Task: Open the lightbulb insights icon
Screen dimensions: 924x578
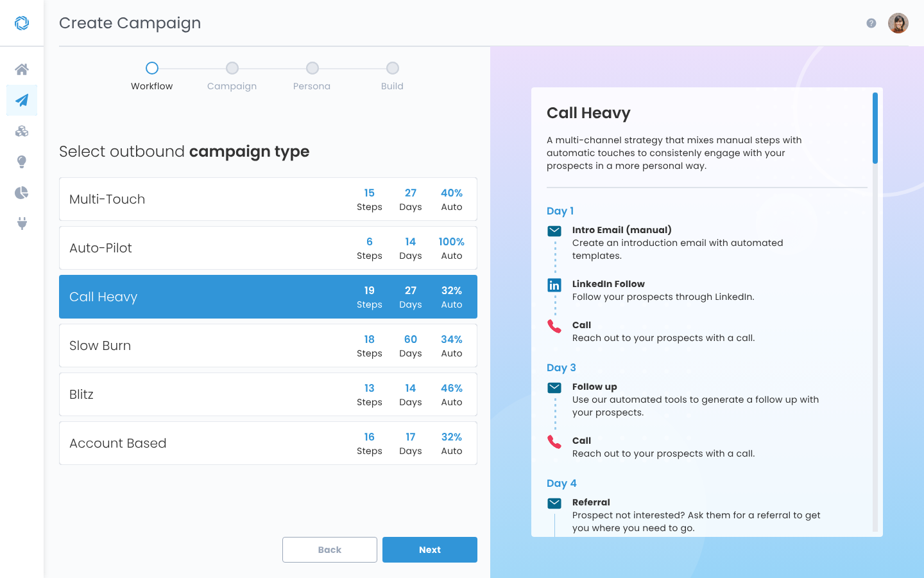Action: click(22, 162)
